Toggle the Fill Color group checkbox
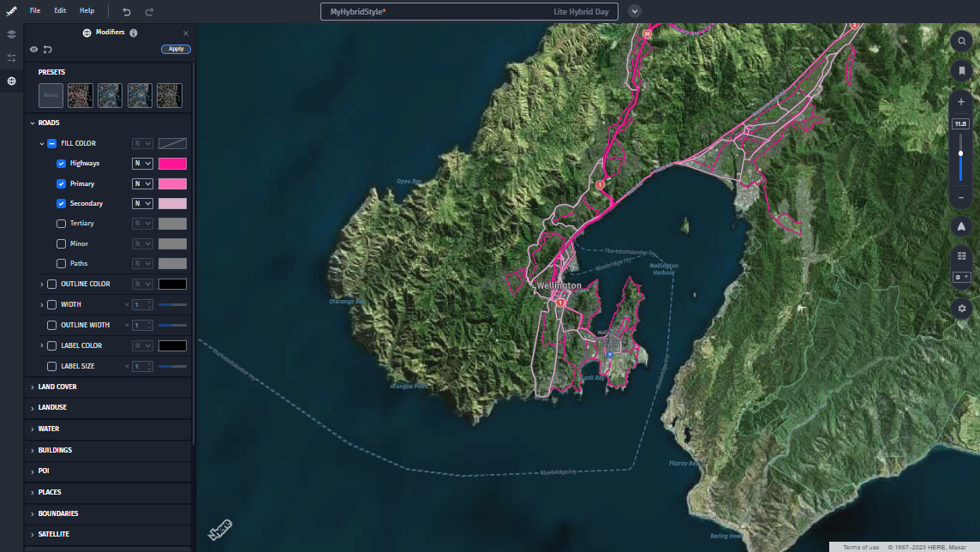Screen dimensions: 980x552 (52, 144)
